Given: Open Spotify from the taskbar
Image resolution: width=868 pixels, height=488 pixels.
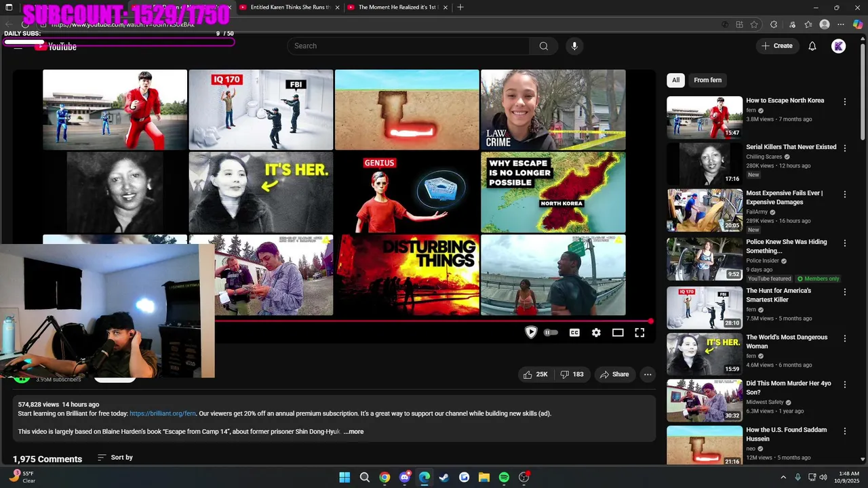Looking at the screenshot, I should click(504, 477).
